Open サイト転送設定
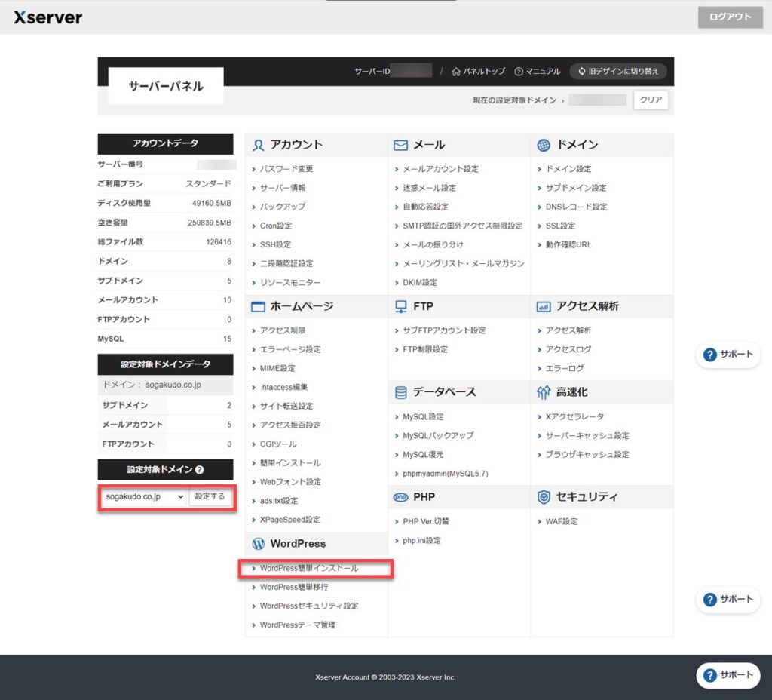Screen dimensions: 772x700 coord(286,406)
